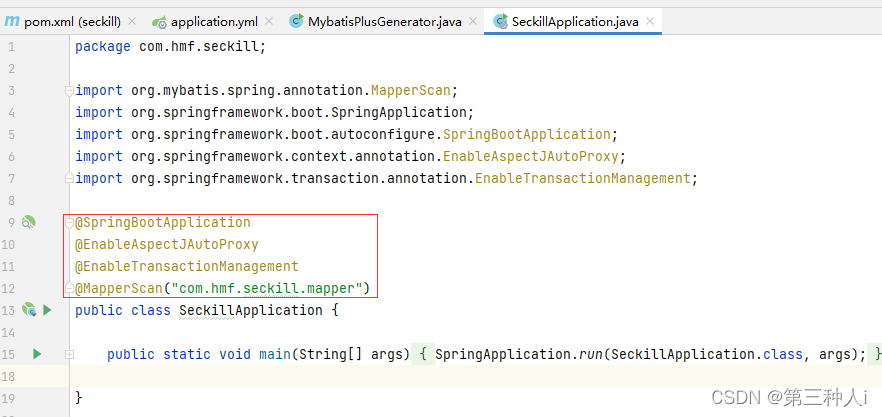
Task: Click MapperScan in the line 3 import
Action: (x=411, y=91)
